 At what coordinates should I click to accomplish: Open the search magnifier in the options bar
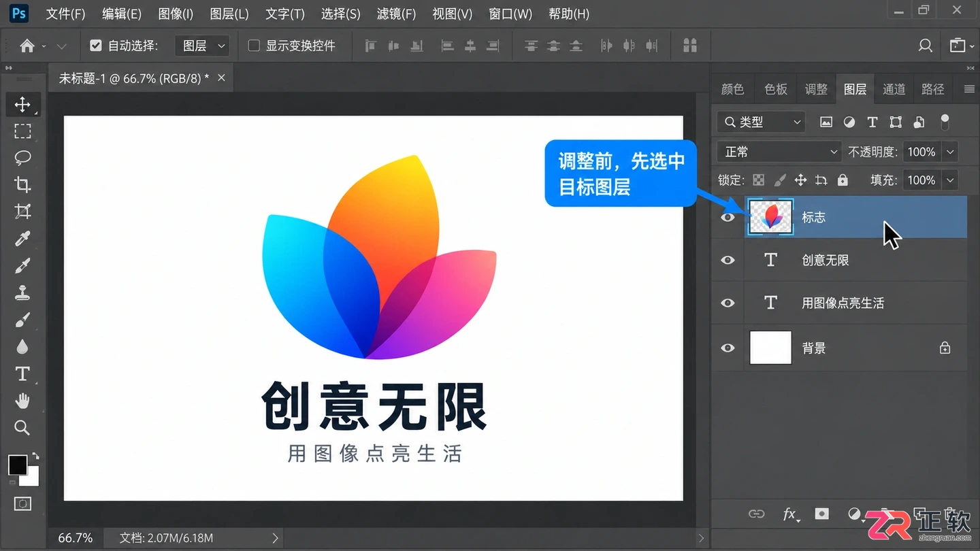coord(926,46)
